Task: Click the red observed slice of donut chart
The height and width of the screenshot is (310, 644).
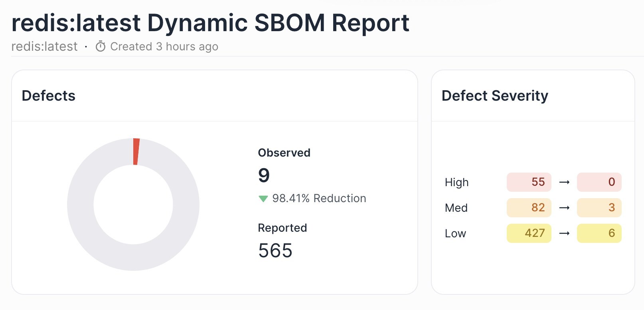Action: pyautogui.click(x=136, y=151)
